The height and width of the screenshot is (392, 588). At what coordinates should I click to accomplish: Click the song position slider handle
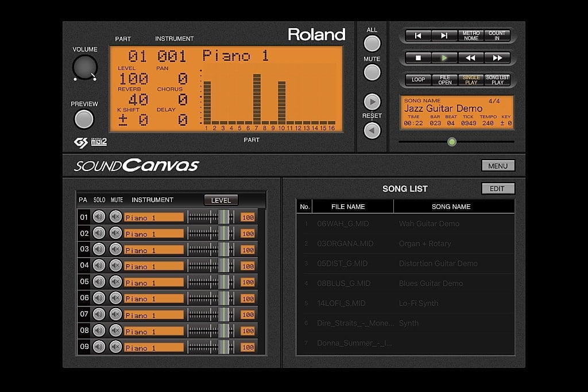(x=452, y=142)
